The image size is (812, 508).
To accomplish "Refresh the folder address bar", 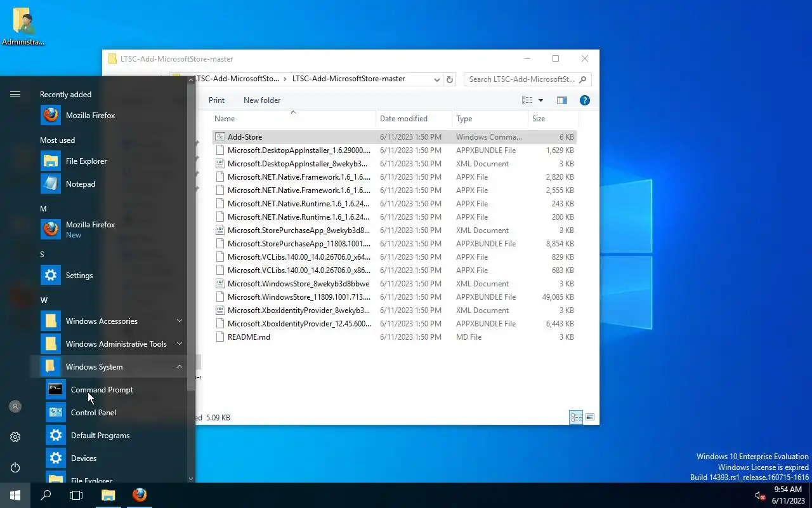I will (450, 79).
